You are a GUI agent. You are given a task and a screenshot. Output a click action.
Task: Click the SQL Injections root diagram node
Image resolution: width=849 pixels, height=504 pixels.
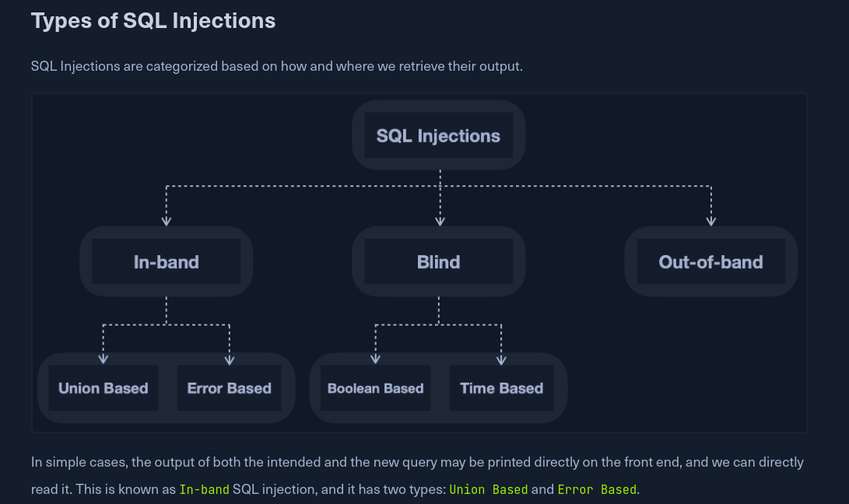(x=438, y=136)
